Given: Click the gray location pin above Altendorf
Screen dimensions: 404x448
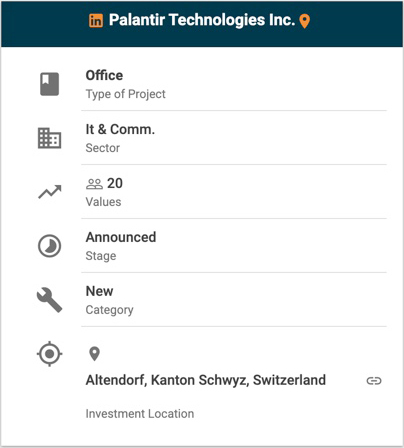Looking at the screenshot, I should (x=95, y=354).
